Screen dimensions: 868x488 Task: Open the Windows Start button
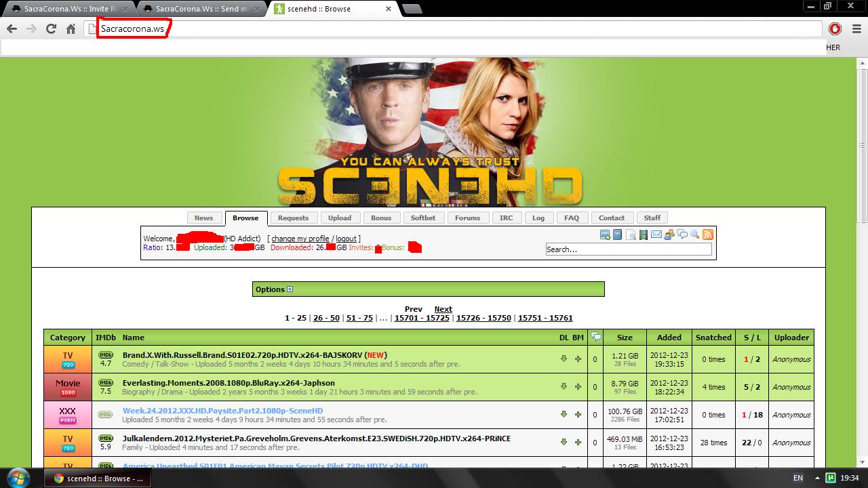pyautogui.click(x=18, y=477)
